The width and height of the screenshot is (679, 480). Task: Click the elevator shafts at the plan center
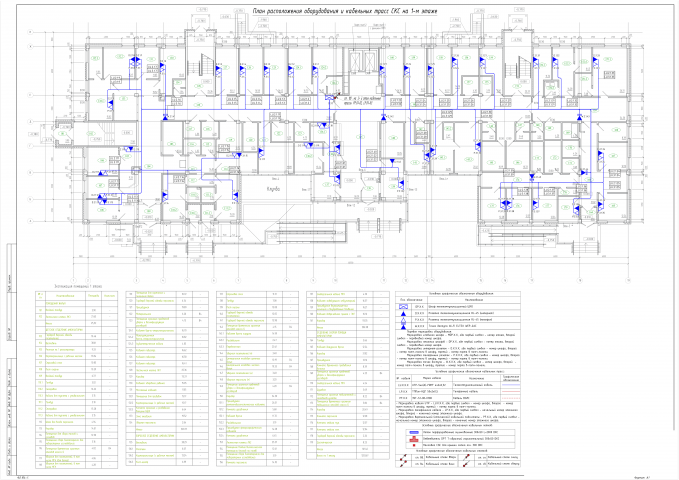364,62
